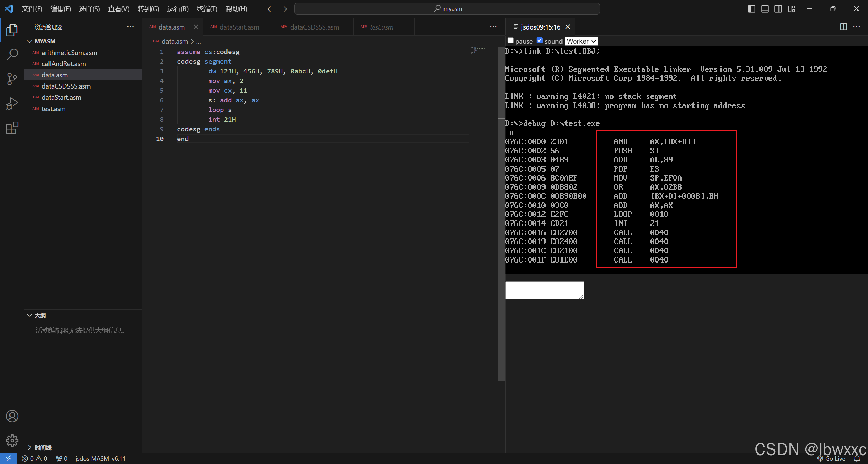Enable the pause checkbox
Viewport: 868px width, 464px height.
(x=511, y=41)
